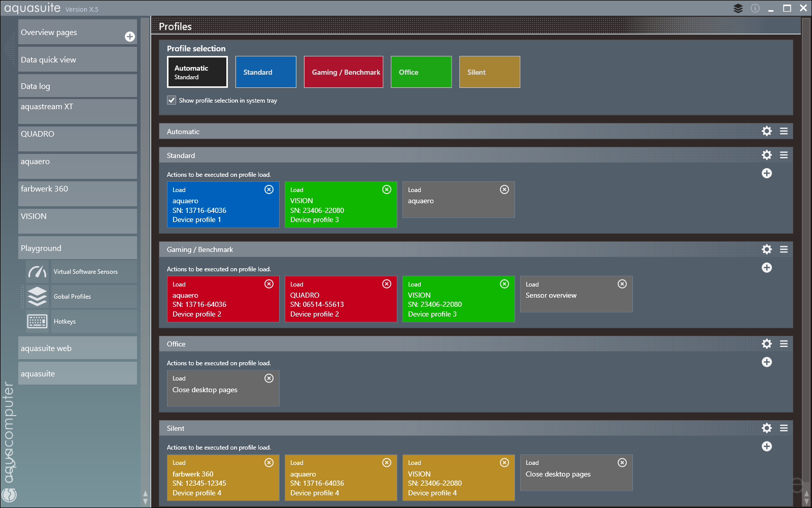Open gear settings of Silent profile
Viewport: 812px width, 508px height.
pyautogui.click(x=767, y=428)
